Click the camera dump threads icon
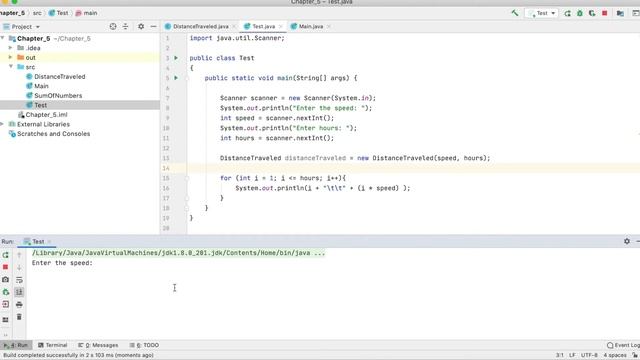Viewport: 640px width, 360px height. point(5,280)
